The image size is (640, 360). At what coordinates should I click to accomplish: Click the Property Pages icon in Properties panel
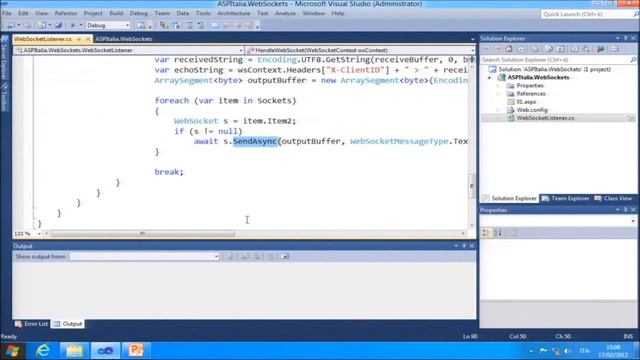[x=513, y=233]
